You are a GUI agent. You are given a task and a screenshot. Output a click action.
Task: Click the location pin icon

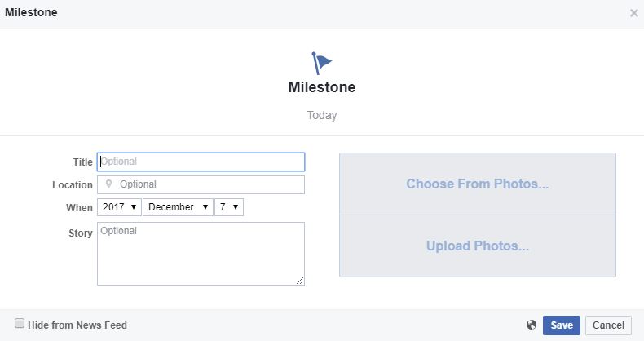pos(109,184)
